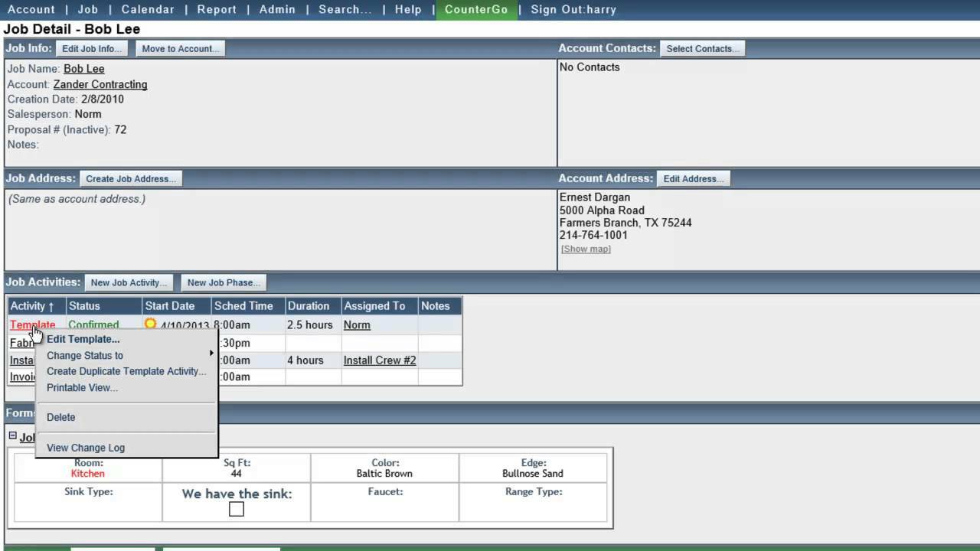Viewport: 980px width, 551px height.
Task: Click the 'Move to Account...' button
Action: [181, 49]
